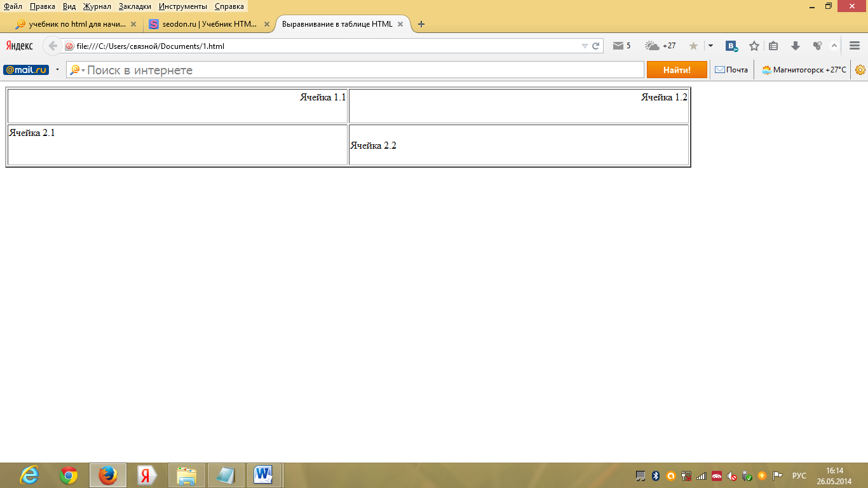Open the Правка menu
Screen dimensions: 868x488
(43, 6)
